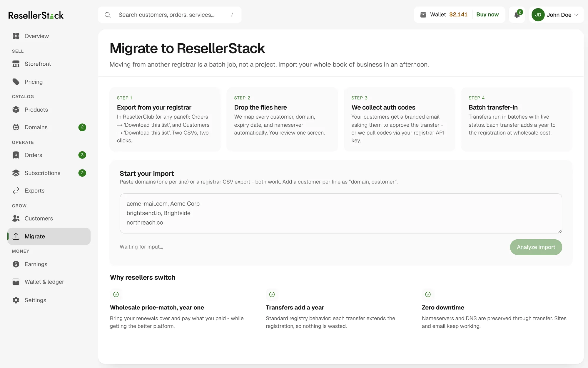Viewport: 588px width, 368px height.
Task: Click the Domains badge showing 2
Action: (x=82, y=127)
